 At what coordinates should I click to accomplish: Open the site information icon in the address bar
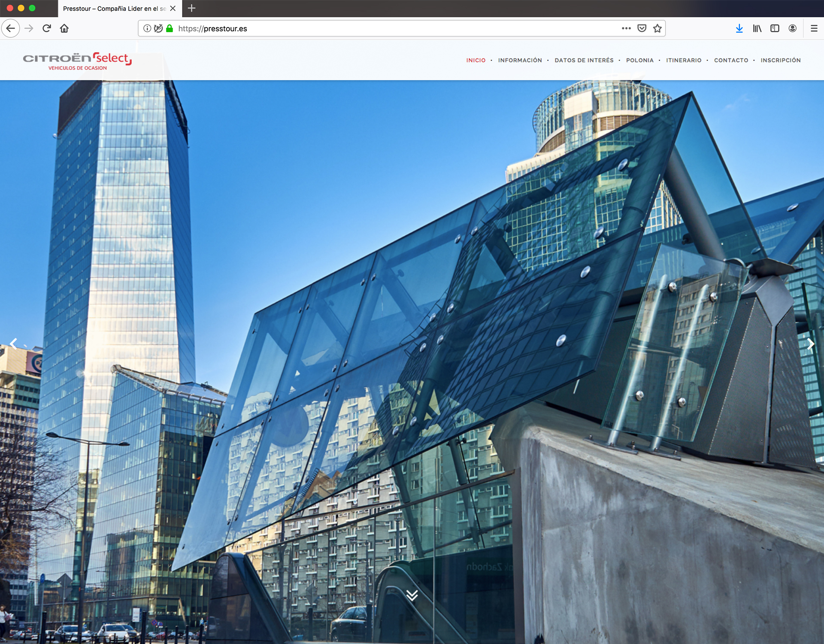[147, 28]
